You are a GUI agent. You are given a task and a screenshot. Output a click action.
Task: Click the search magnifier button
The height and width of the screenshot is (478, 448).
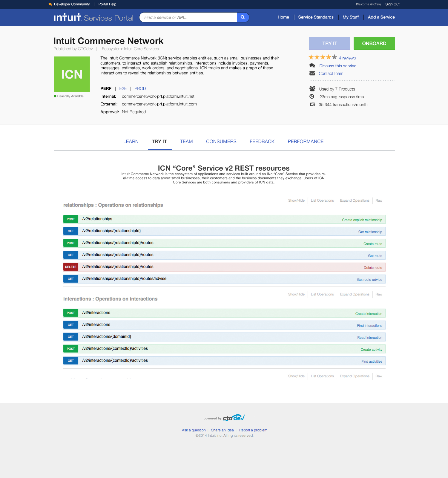243,17
